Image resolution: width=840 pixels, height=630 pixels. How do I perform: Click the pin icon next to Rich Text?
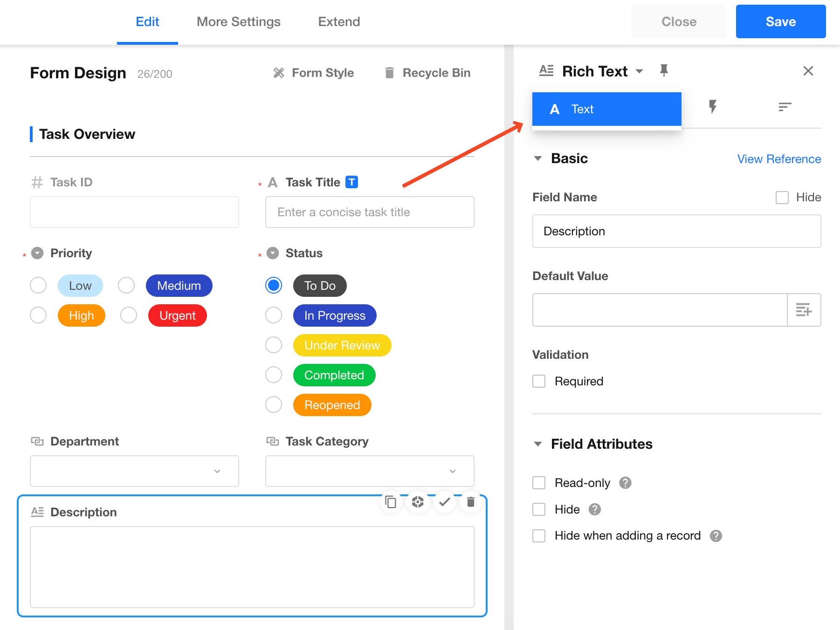[x=664, y=71]
